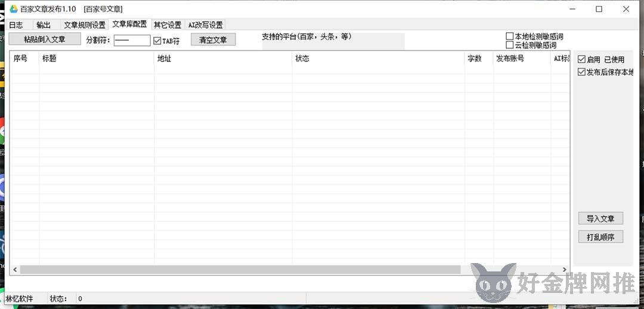The width and height of the screenshot is (644, 309).
Task: Focus the 分割符 input field
Action: pos(132,41)
